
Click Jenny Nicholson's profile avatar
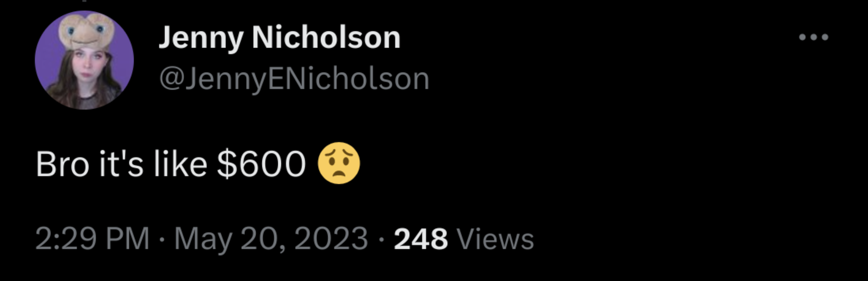[x=84, y=60]
